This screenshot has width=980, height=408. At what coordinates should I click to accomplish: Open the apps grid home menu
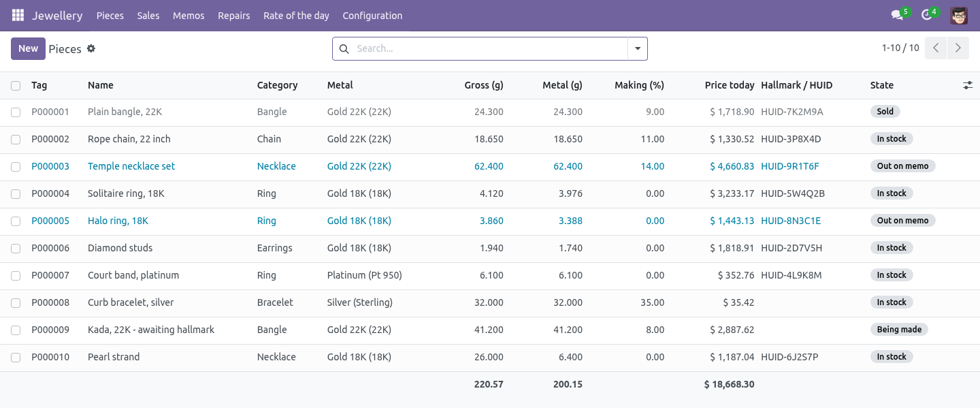[18, 15]
